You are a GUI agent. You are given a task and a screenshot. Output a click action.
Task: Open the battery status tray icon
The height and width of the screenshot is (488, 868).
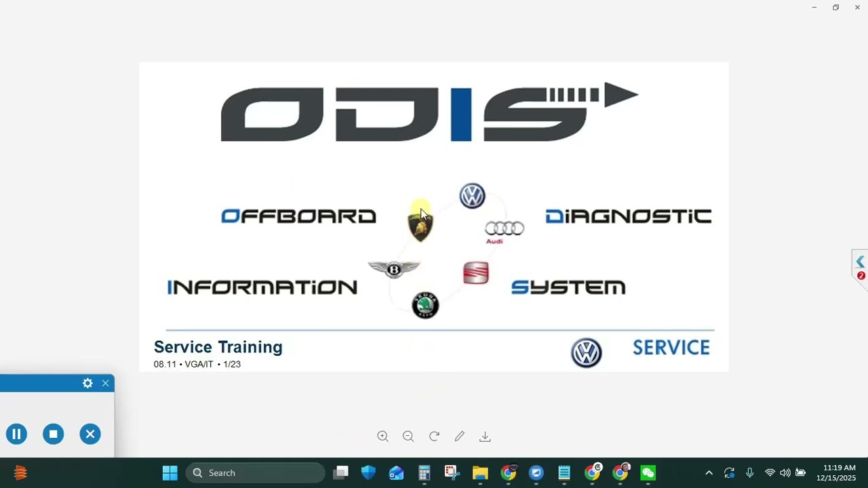[x=801, y=473]
